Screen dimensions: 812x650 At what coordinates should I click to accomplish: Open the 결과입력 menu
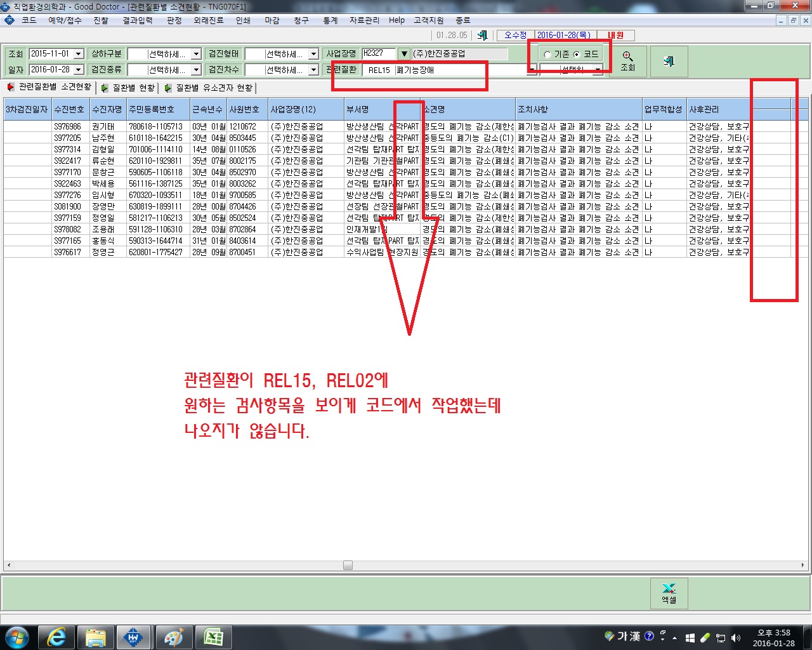coord(138,20)
